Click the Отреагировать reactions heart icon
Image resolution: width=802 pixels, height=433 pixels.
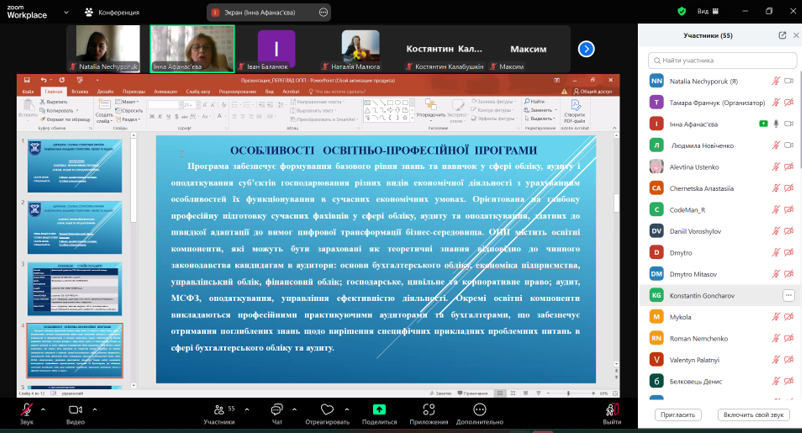click(327, 409)
